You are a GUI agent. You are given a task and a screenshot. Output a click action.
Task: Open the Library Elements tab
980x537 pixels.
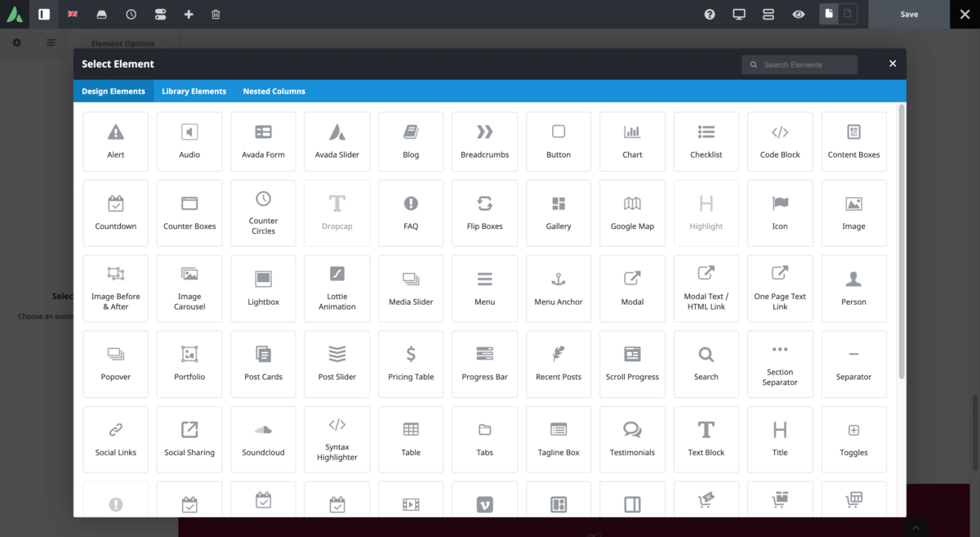[194, 91]
